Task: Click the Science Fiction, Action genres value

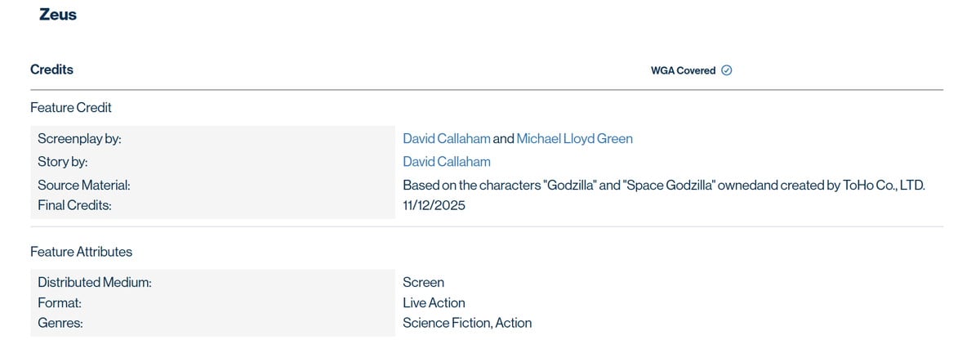Action: (467, 323)
